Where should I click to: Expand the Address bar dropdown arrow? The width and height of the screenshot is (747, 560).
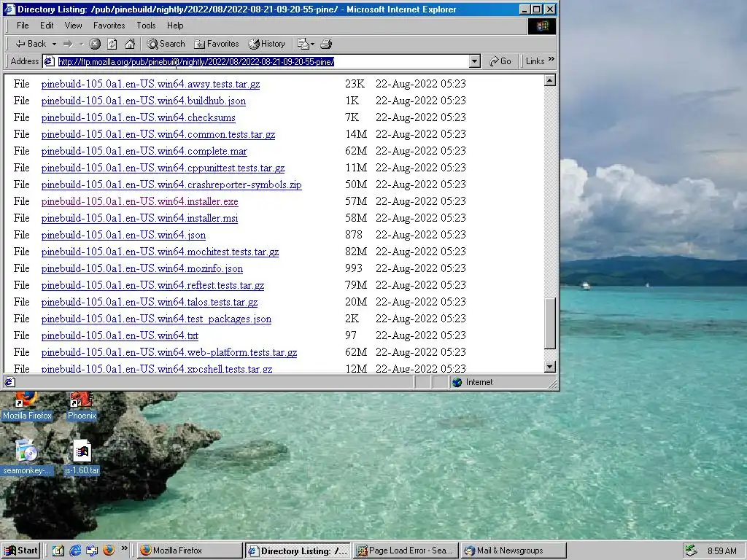474,61
